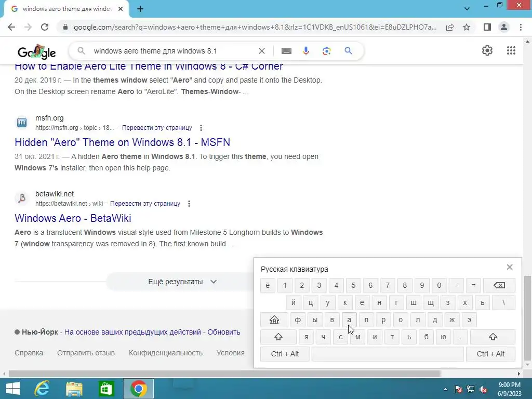The width and height of the screenshot is (532, 399).
Task: Select the windows aero theme tab
Action: [x=67, y=9]
